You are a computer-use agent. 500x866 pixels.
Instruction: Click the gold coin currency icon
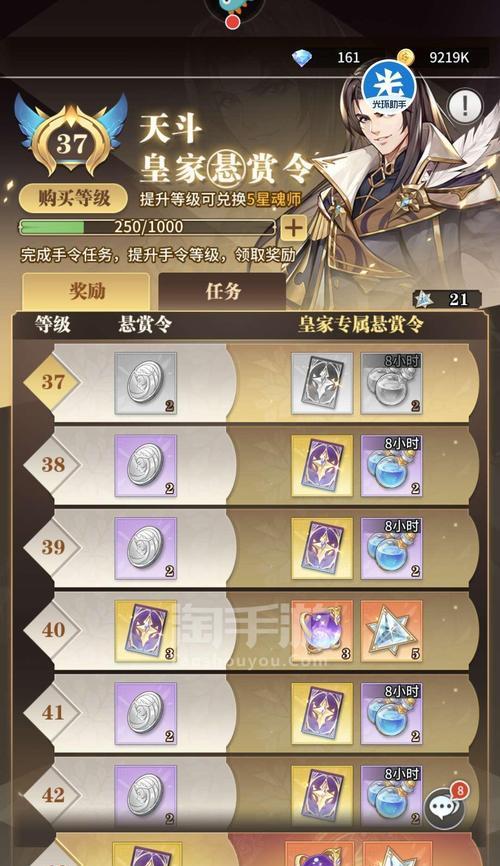click(406, 57)
